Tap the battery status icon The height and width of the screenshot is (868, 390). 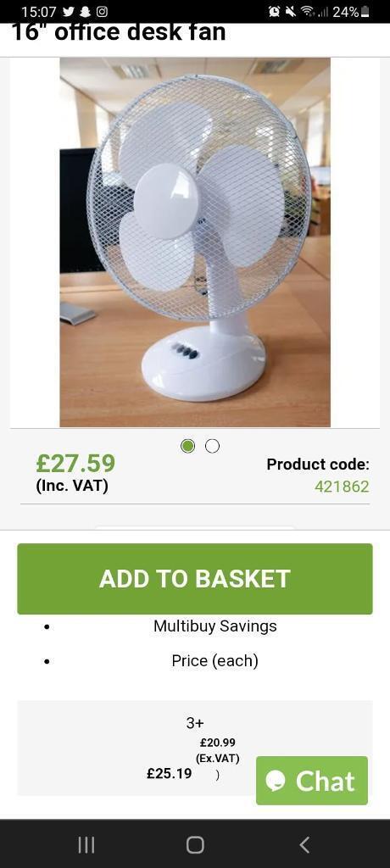coord(365,12)
